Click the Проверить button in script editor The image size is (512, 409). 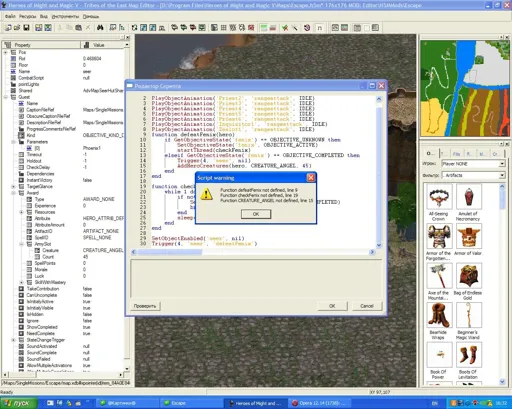pos(145,306)
